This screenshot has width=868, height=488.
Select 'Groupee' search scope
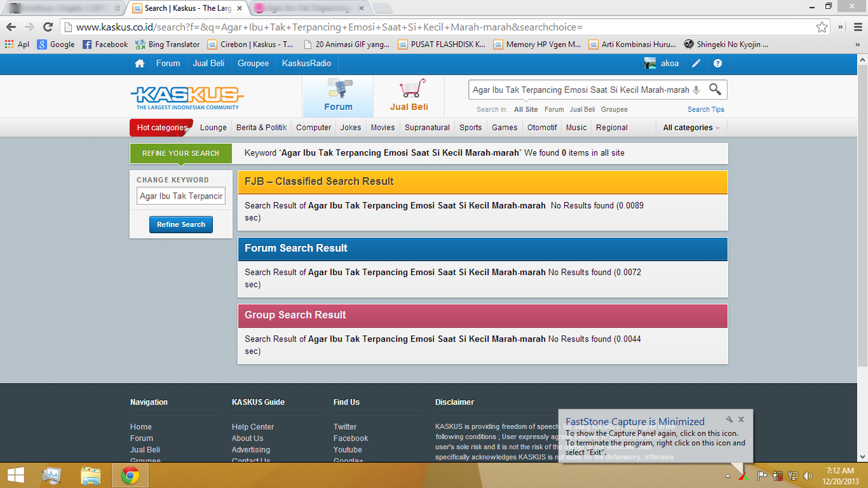[x=614, y=109]
